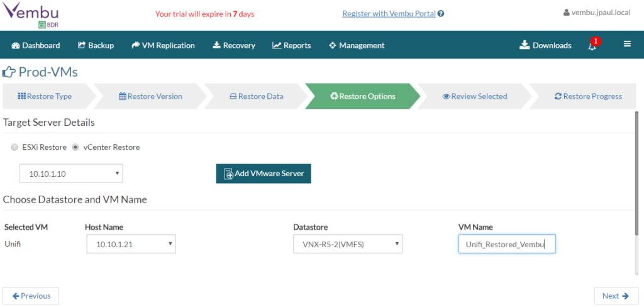Open the VM Replication menu

coord(163,45)
